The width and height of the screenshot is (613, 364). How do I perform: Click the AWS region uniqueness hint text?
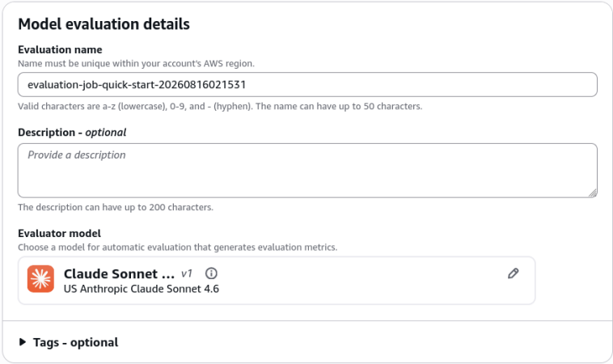pos(136,63)
